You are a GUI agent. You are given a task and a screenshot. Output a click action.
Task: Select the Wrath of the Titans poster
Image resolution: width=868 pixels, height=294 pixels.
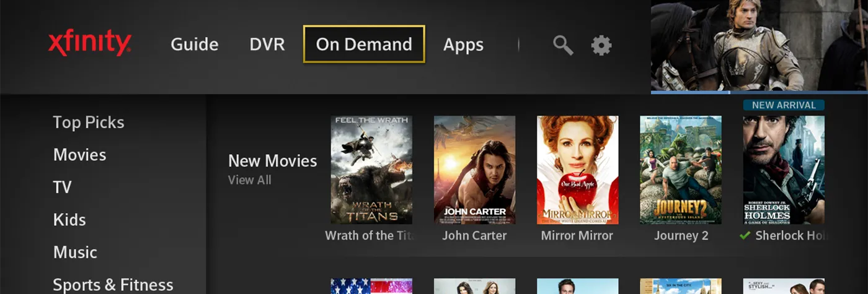point(371,170)
